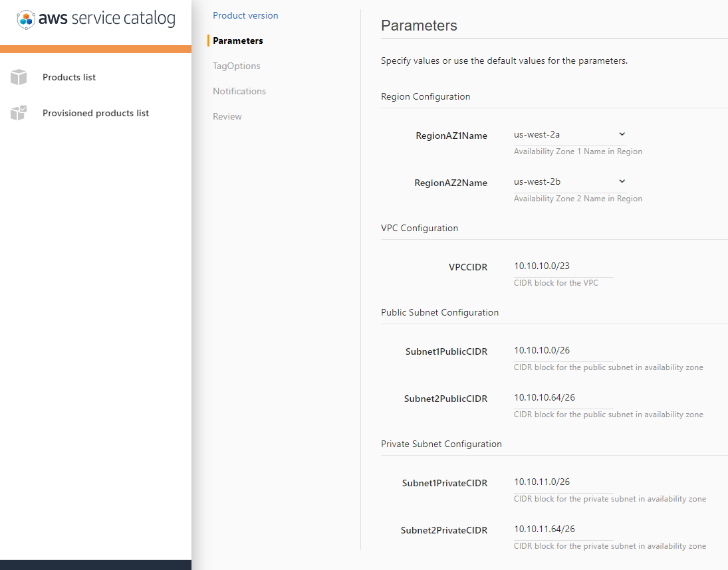Click the 'Public Subnet Configuration' section heading
Viewport: 728px width, 570px height.
(439, 313)
